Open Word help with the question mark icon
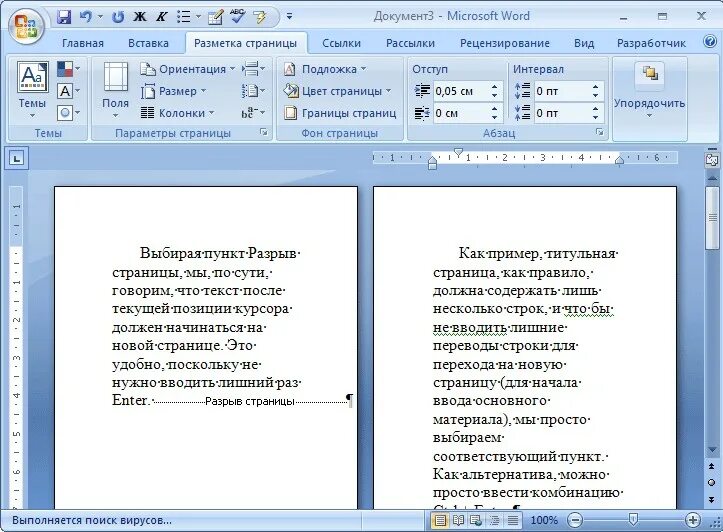 click(x=710, y=41)
